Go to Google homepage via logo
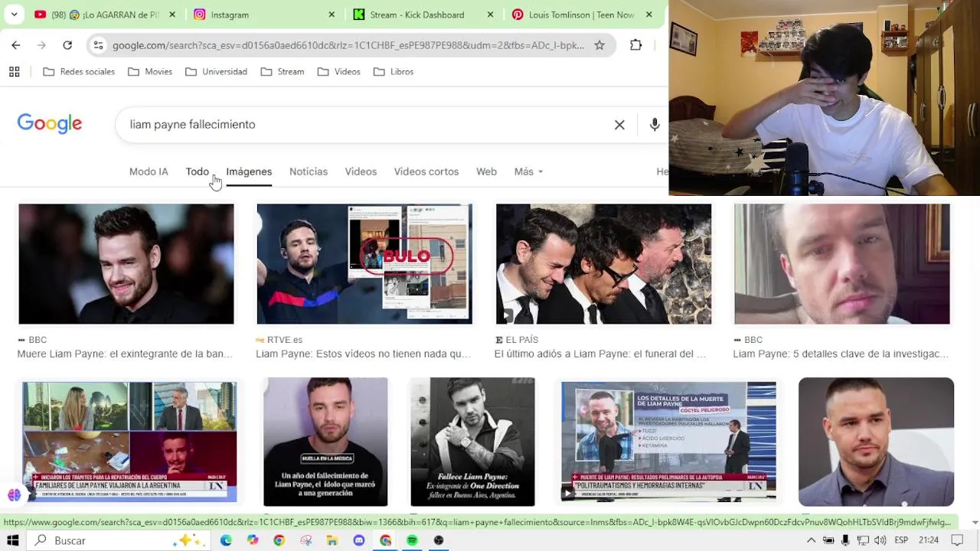Image resolution: width=980 pixels, height=551 pixels. (x=50, y=124)
